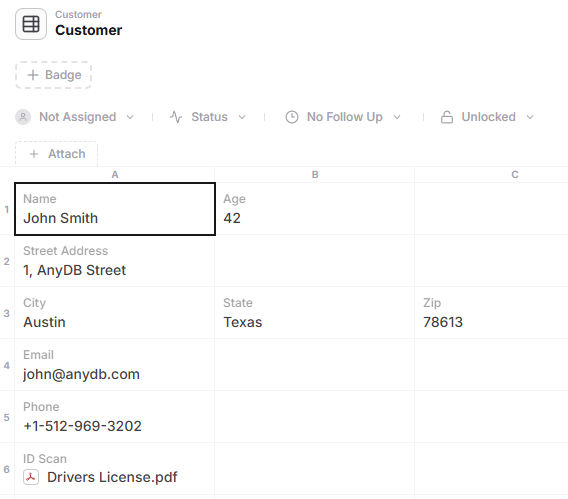Select the Name cell with John Smith

click(115, 209)
